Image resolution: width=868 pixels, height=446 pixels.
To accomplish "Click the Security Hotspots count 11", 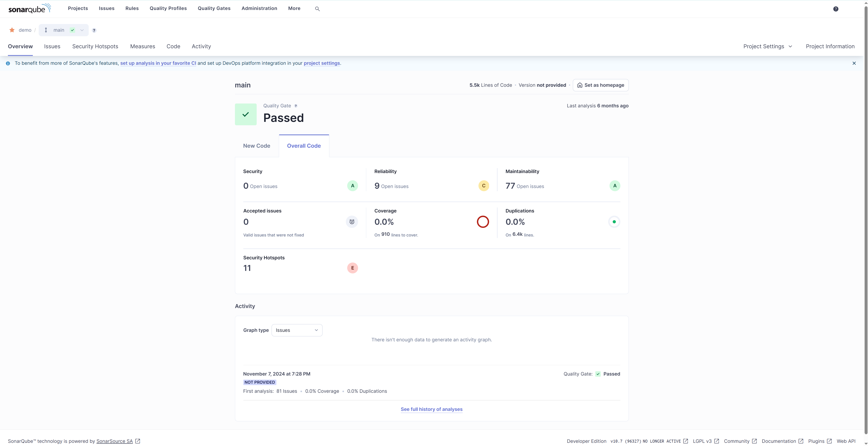I will [x=247, y=268].
